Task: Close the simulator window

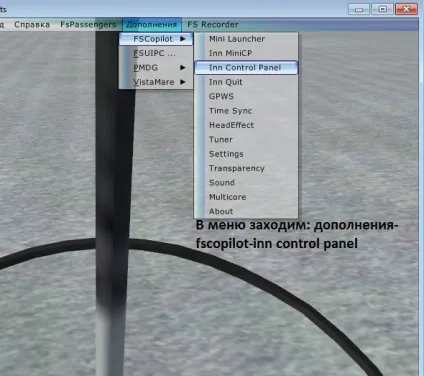Action: (406, 9)
